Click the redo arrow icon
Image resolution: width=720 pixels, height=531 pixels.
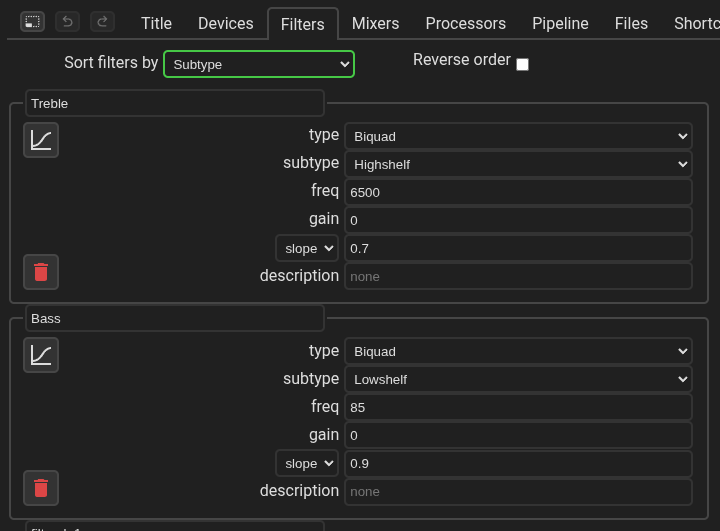102,22
